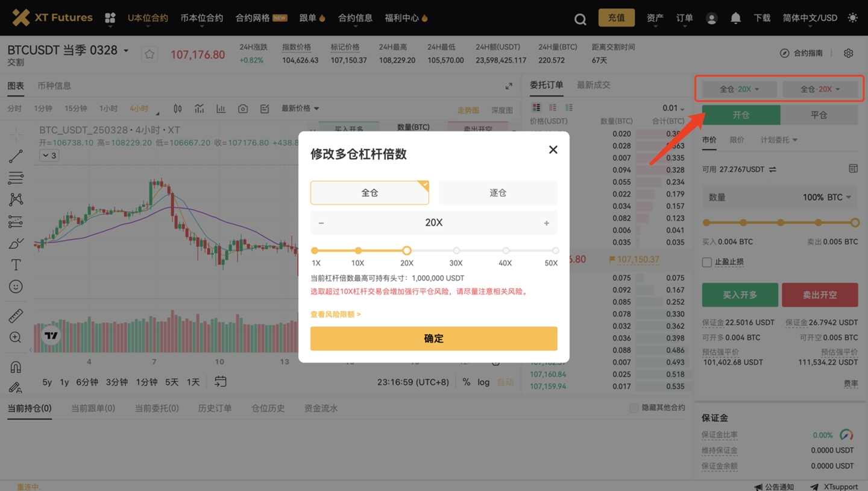Open the contract settings gear icon

click(848, 53)
